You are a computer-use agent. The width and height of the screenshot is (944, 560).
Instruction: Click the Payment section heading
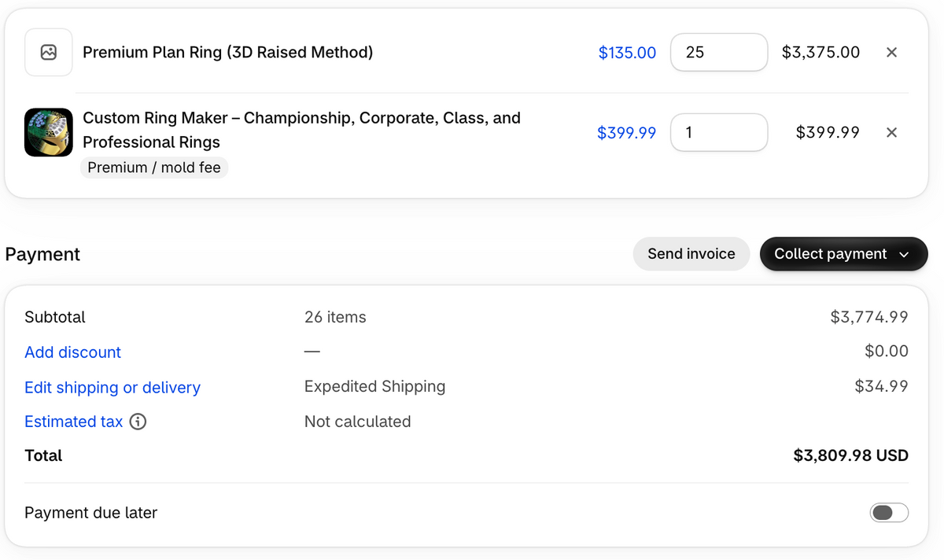[42, 254]
